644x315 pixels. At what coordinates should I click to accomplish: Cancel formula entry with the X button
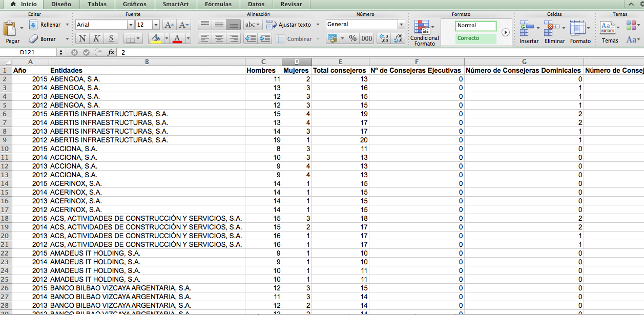pyautogui.click(x=75, y=52)
